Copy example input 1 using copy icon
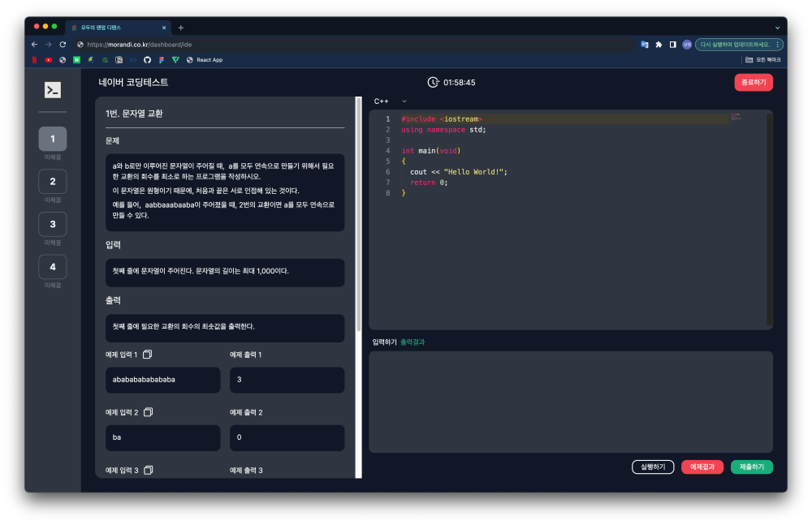This screenshot has height=525, width=812. point(148,355)
